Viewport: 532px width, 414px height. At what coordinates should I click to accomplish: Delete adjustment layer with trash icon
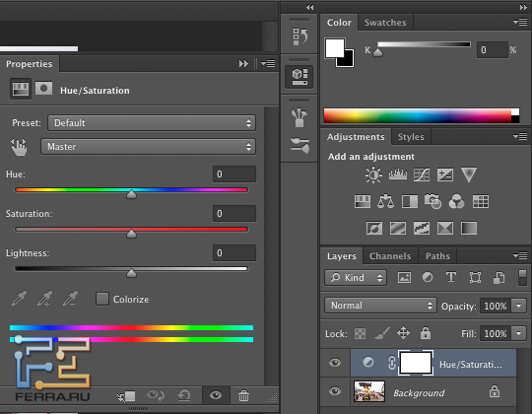coord(243,395)
